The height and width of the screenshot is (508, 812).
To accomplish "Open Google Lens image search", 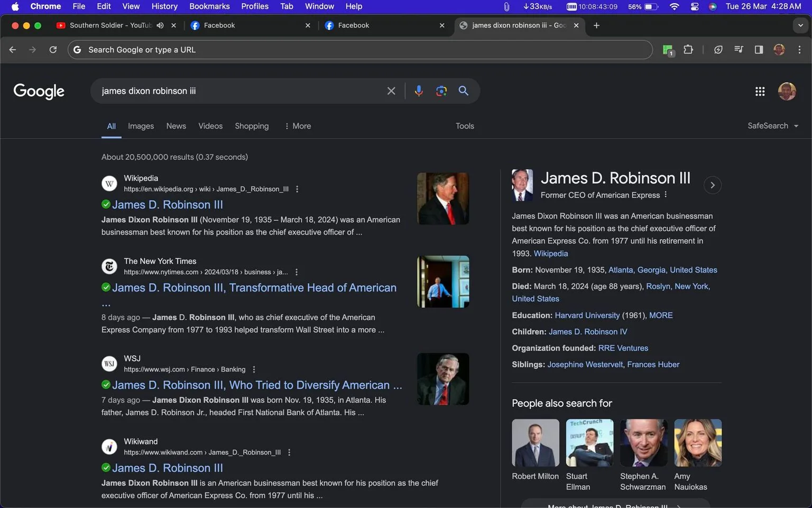I will pyautogui.click(x=441, y=91).
